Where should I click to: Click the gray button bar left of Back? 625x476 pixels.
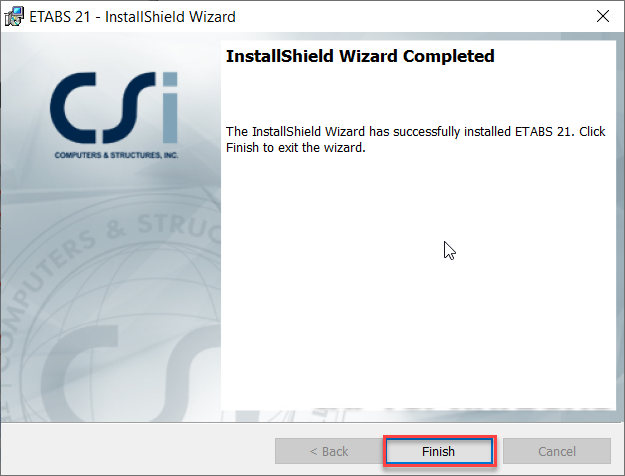[x=138, y=449]
